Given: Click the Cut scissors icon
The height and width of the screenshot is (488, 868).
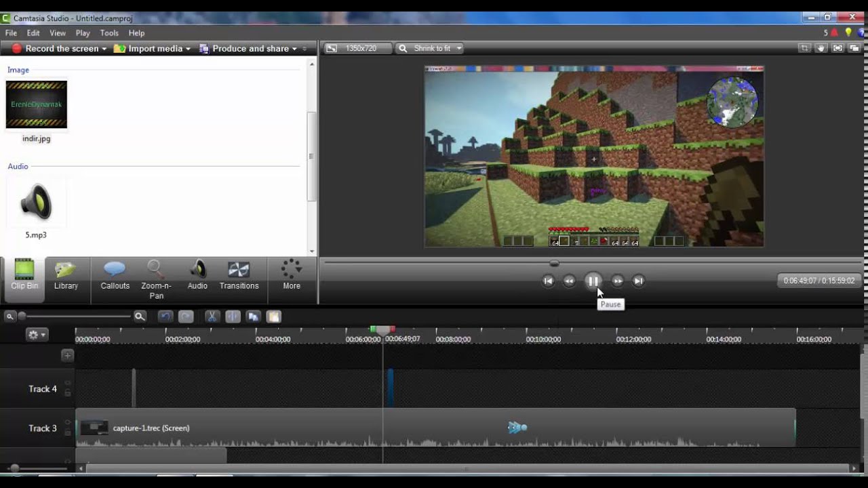Looking at the screenshot, I should [x=212, y=317].
